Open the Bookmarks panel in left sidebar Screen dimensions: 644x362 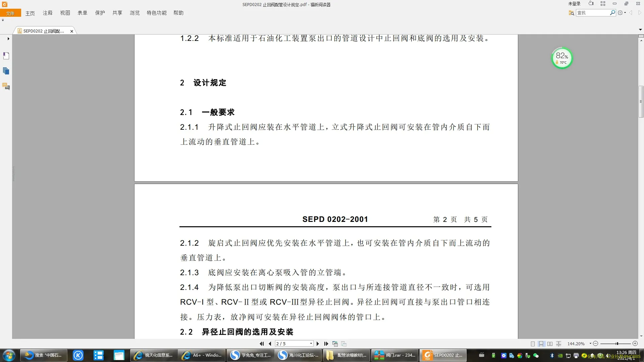click(x=6, y=56)
